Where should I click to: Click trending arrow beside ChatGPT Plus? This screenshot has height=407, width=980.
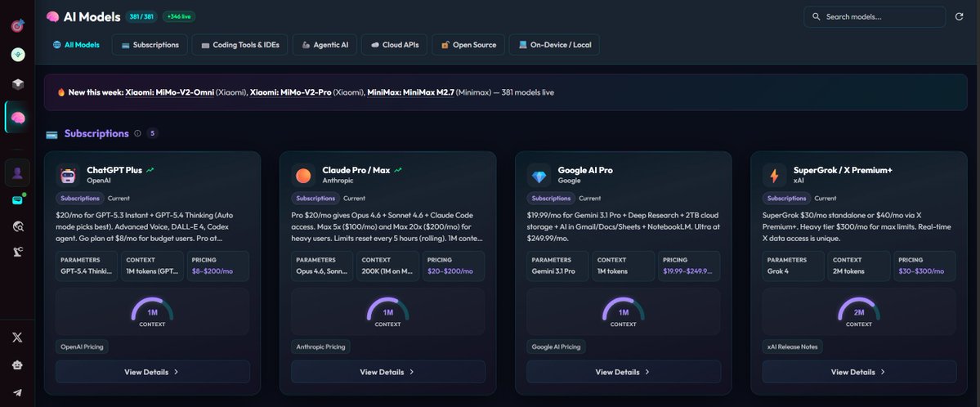(x=150, y=170)
